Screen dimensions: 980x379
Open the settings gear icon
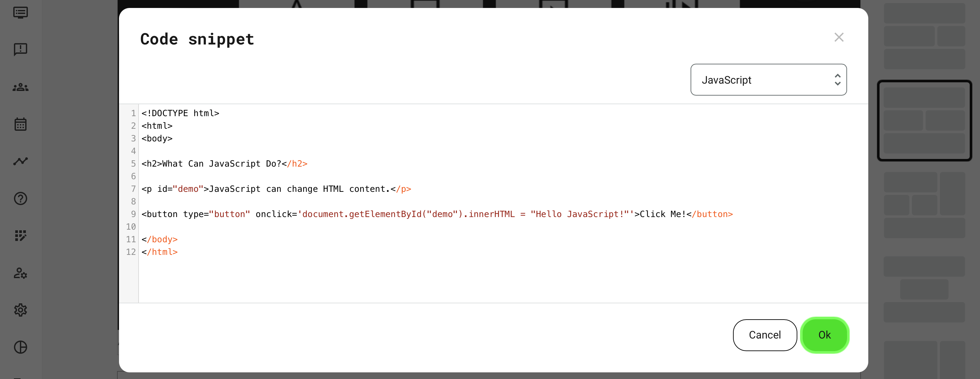pyautogui.click(x=21, y=310)
